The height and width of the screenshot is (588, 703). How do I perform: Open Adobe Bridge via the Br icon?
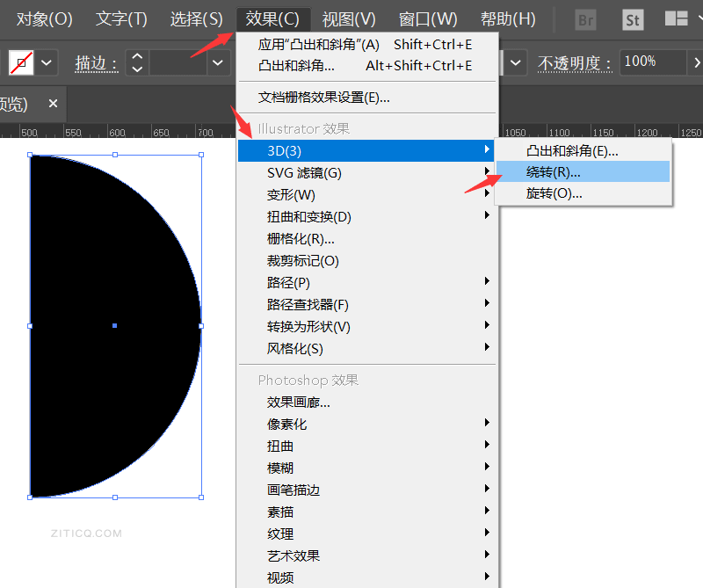[585, 19]
